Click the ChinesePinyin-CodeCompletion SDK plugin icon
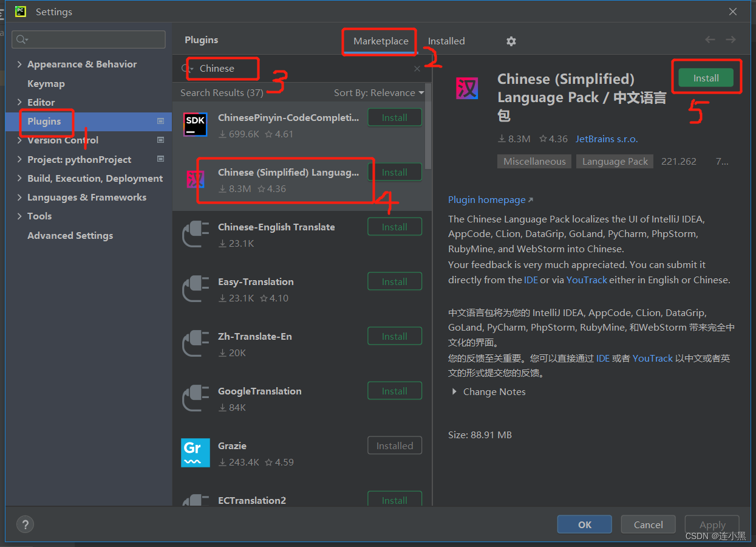This screenshot has height=547, width=756. click(196, 125)
